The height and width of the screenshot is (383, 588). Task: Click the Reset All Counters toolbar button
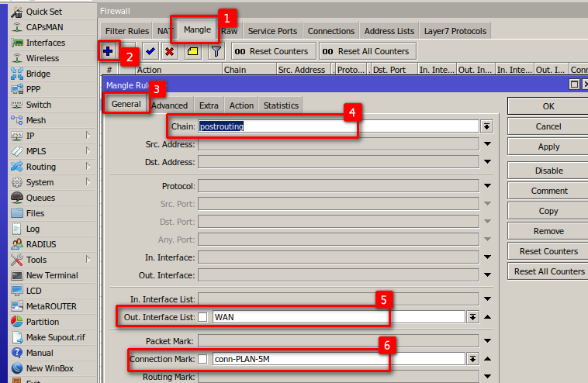(366, 51)
